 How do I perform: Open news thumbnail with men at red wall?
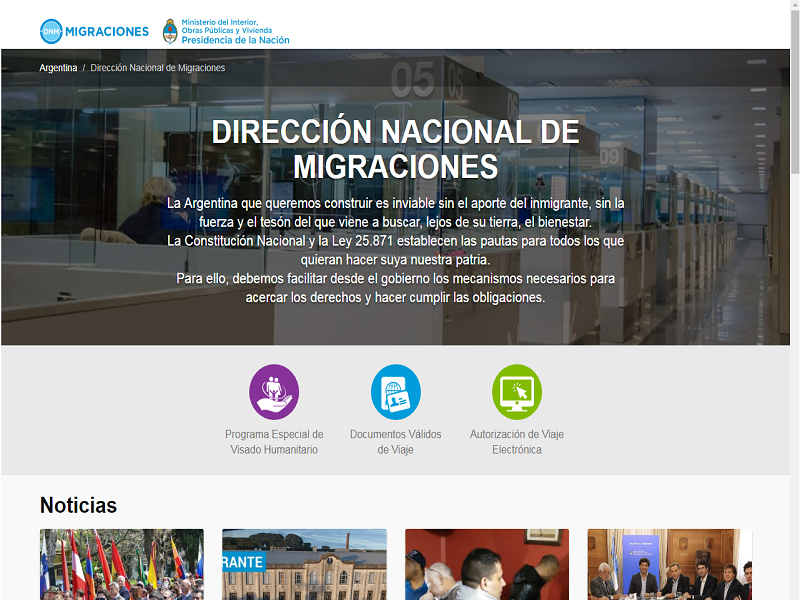[487, 564]
